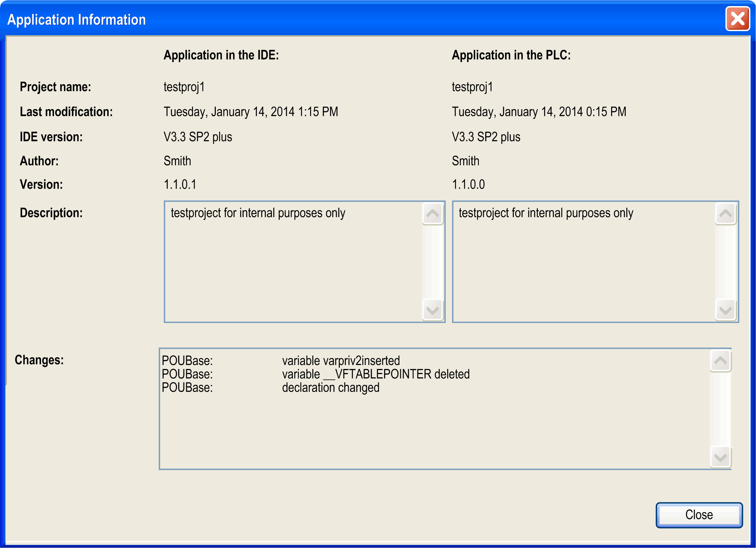Click the PLC description scroll-up arrow

[725, 213]
